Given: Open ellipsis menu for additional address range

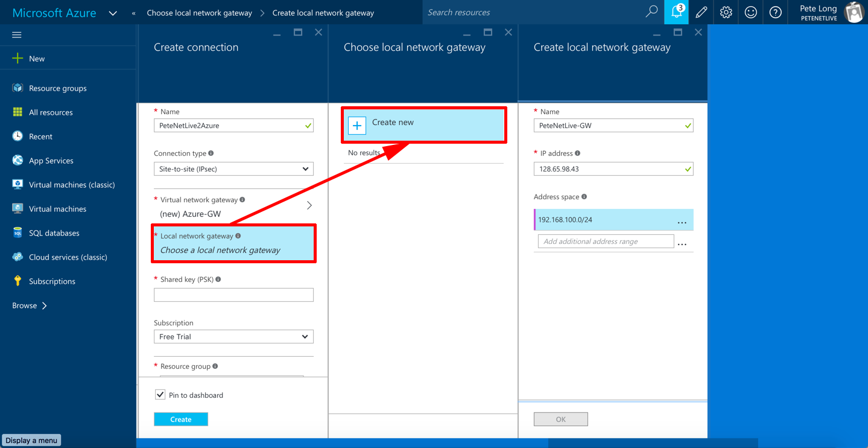Looking at the screenshot, I should click(x=682, y=243).
